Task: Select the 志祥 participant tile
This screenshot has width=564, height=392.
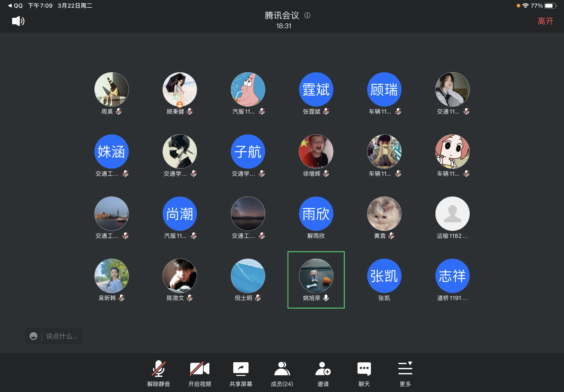Action: [x=452, y=276]
